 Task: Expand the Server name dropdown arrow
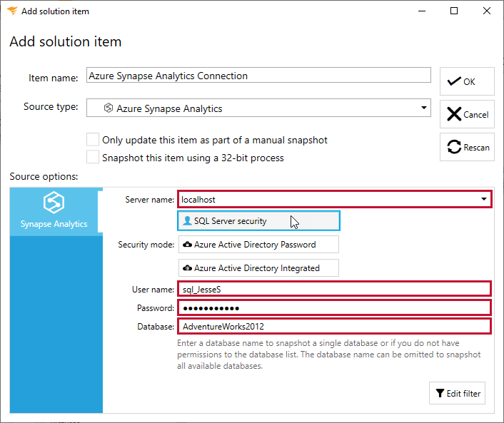(x=484, y=199)
